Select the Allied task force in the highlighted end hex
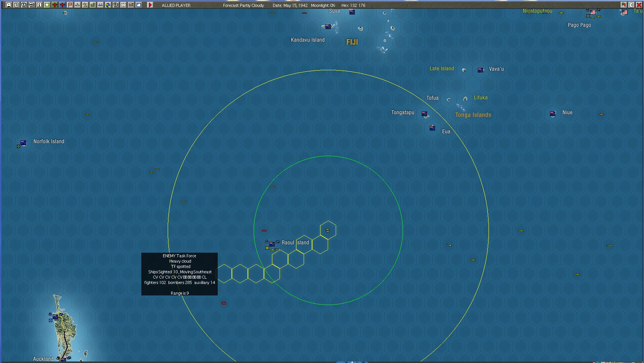644x363 pixels. coord(328,230)
